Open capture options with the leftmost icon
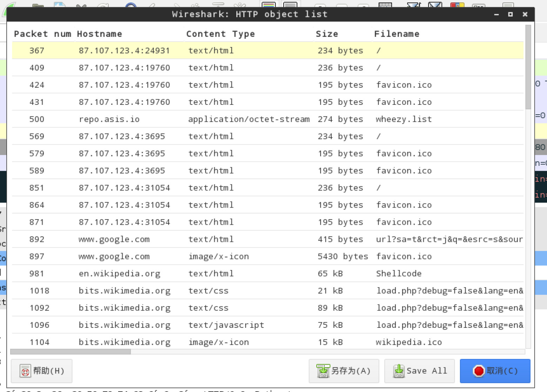The image size is (547, 392). [x=11, y=4]
